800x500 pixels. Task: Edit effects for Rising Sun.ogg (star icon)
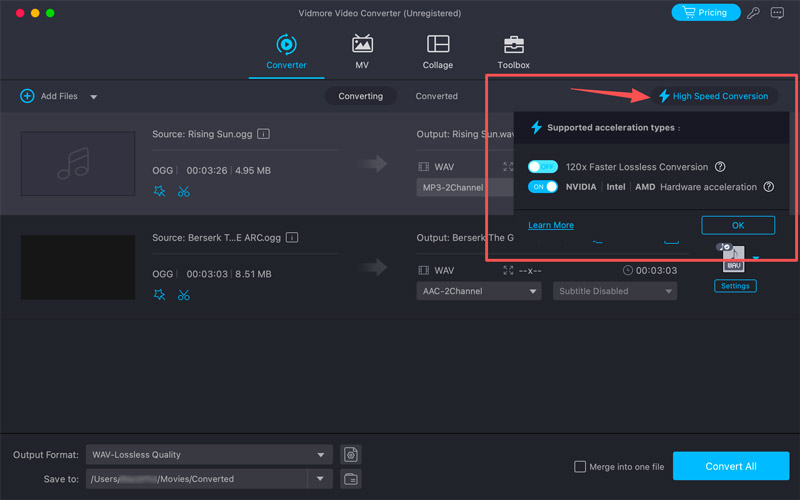coord(159,191)
